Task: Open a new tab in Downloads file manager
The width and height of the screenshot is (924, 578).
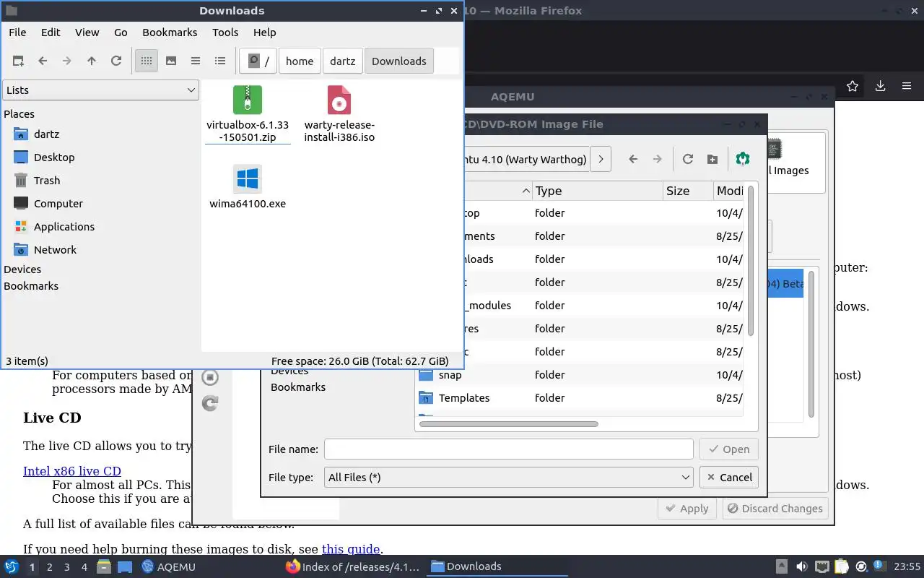Action: pyautogui.click(x=18, y=61)
